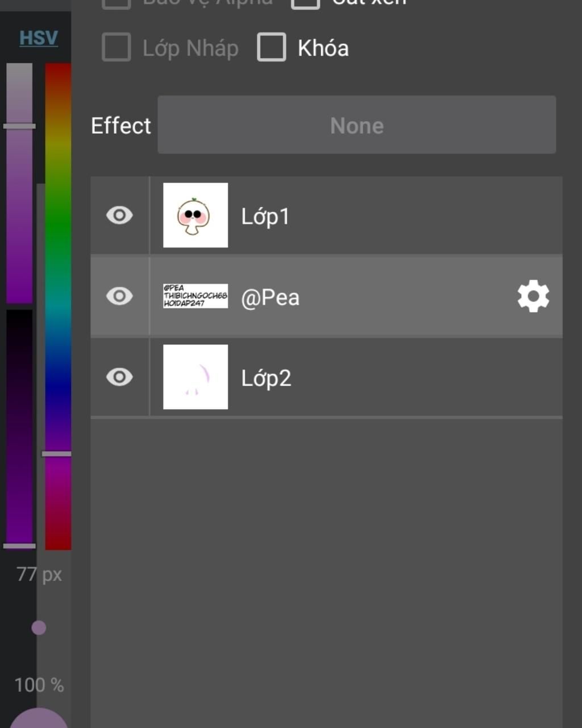The image size is (582, 728).
Task: Tick the Lớp Nháp checkbox
Action: (117, 47)
